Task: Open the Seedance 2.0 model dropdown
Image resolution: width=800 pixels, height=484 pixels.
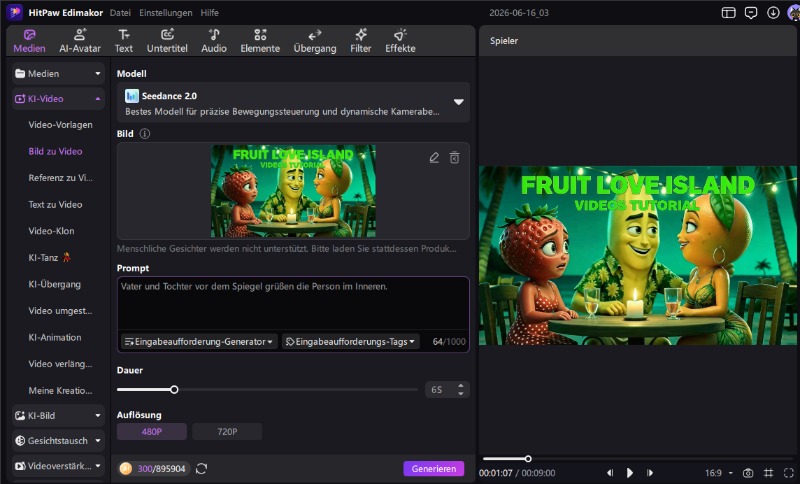Action: [293, 103]
